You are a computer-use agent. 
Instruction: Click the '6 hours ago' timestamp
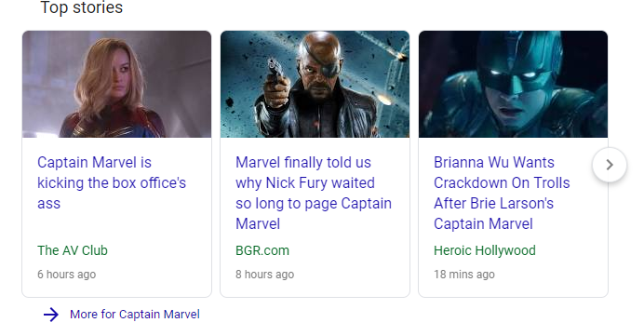click(66, 274)
